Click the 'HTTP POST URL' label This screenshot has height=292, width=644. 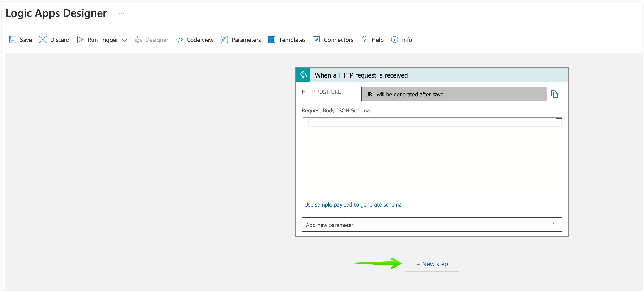coord(321,92)
